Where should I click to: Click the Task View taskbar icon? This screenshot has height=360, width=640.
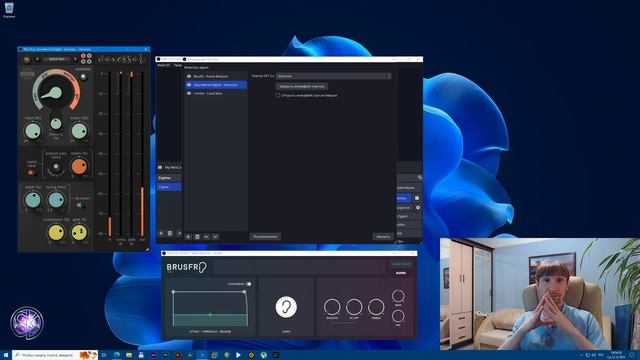(104, 355)
